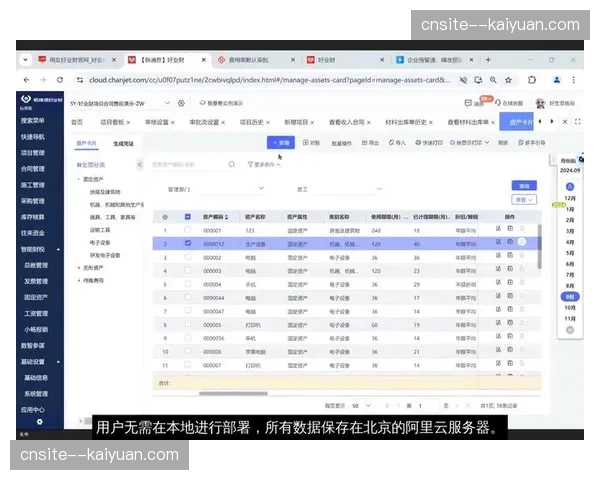Image resolution: width=600 pixels, height=480 pixels.
Task: Click the blue 查询 button
Action: click(524, 186)
